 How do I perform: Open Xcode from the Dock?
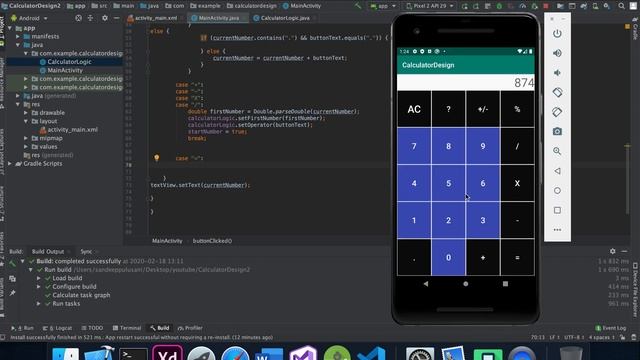99,353
